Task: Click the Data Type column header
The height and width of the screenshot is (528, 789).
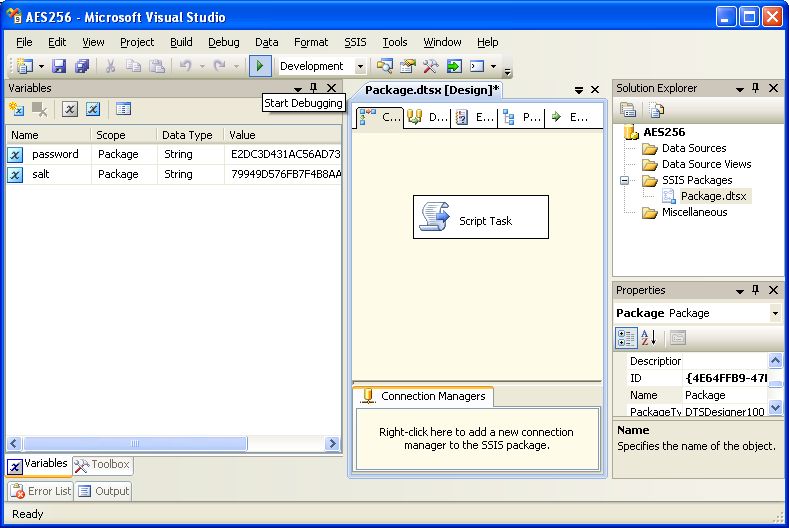Action: [x=190, y=135]
